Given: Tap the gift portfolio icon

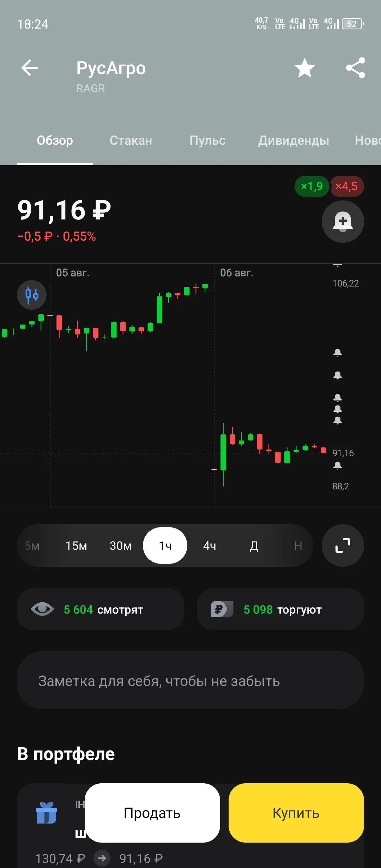Looking at the screenshot, I should (47, 813).
